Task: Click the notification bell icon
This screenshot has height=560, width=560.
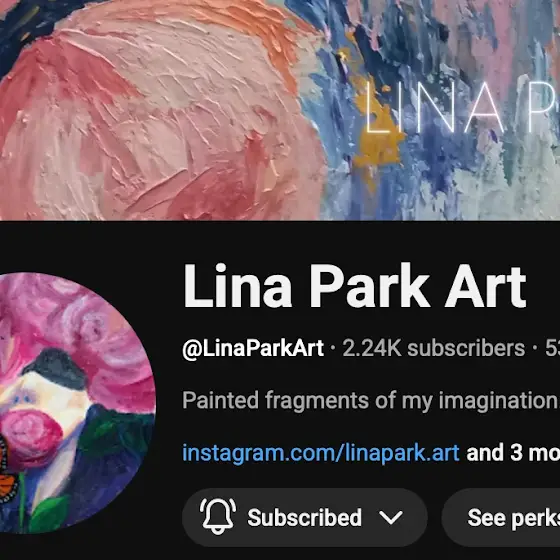Action: click(218, 516)
